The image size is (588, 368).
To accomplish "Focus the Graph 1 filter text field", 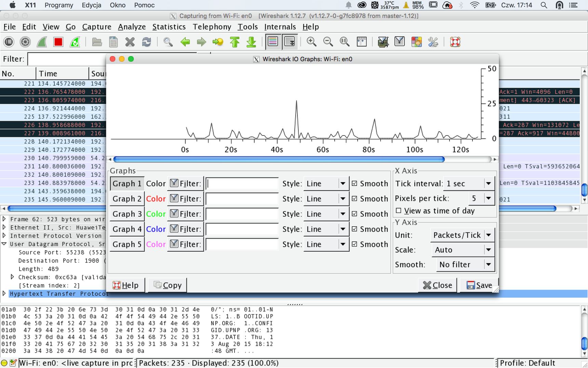I will coord(242,183).
